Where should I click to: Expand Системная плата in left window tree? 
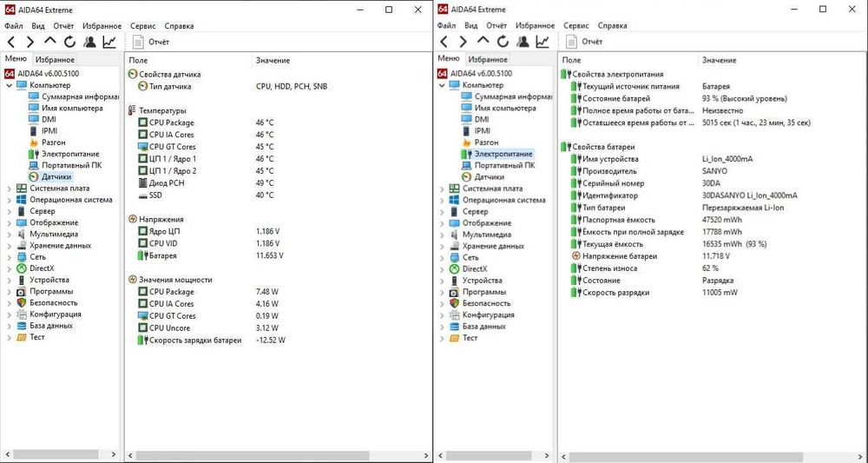pyautogui.click(x=9, y=189)
